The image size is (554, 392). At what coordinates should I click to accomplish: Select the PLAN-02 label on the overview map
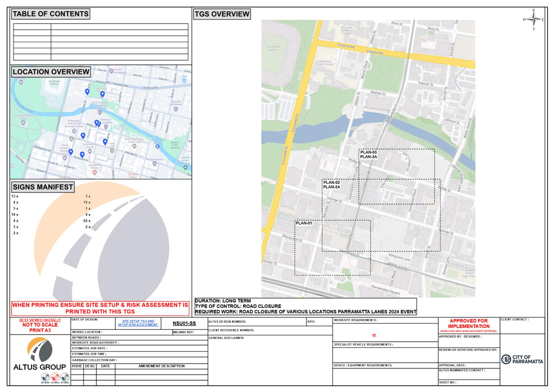(x=331, y=183)
